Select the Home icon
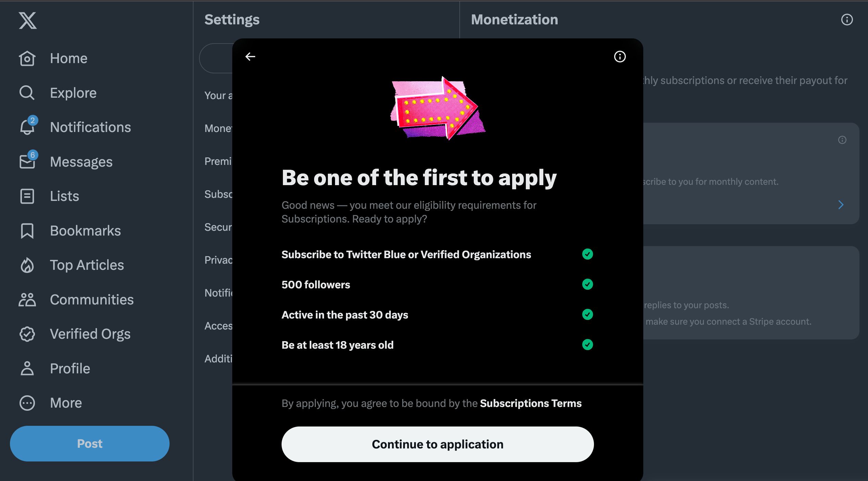 pyautogui.click(x=27, y=58)
